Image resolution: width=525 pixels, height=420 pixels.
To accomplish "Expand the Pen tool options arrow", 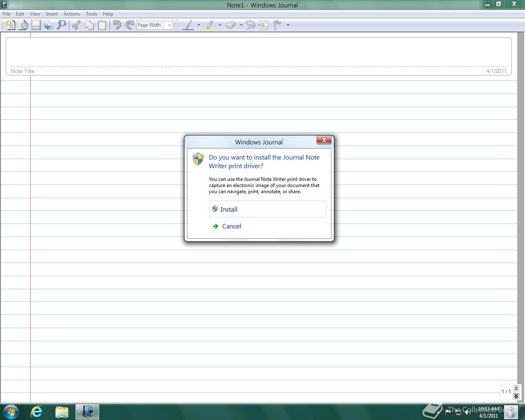I will 199,25.
